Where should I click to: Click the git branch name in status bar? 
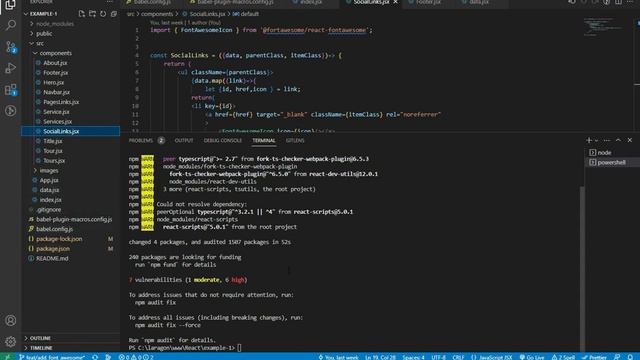coord(52,357)
